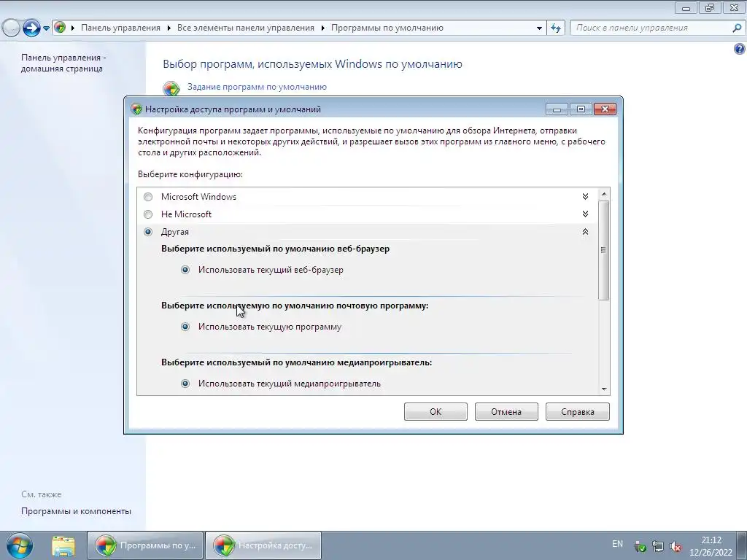Switch to "Настройка досту..." taskbar button
Image resolution: width=747 pixels, height=560 pixels.
pos(263,545)
